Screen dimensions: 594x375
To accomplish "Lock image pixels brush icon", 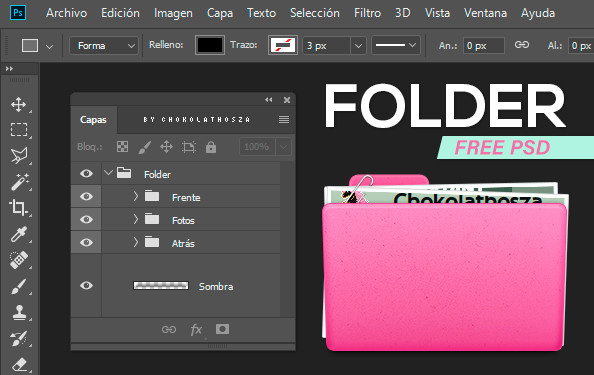I will pyautogui.click(x=144, y=147).
